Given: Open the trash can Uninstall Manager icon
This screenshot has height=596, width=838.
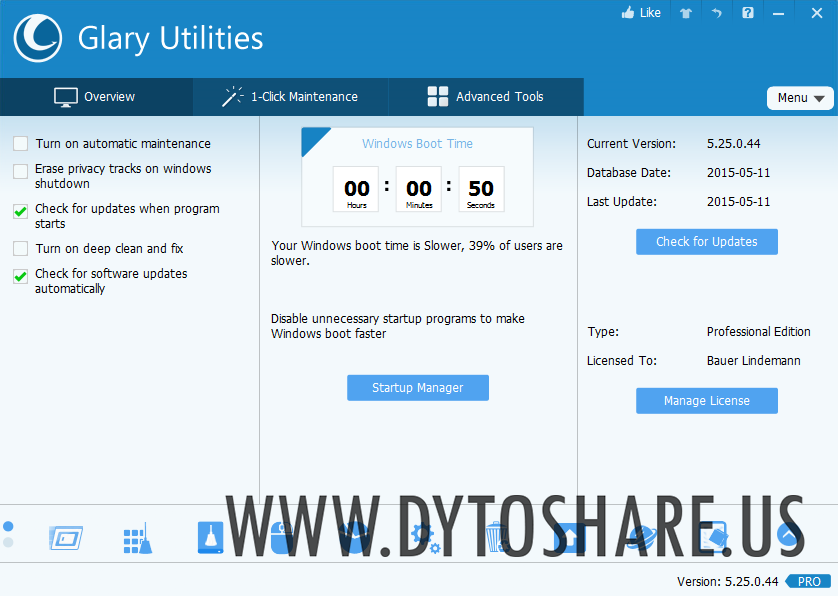Looking at the screenshot, I should coord(496,537).
